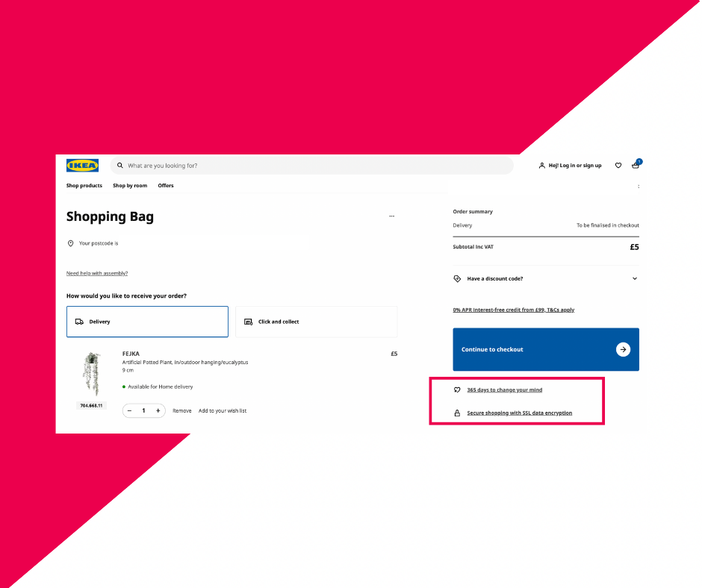The image size is (702, 588).
Task: Click the user profile icon
Action: coord(541,166)
